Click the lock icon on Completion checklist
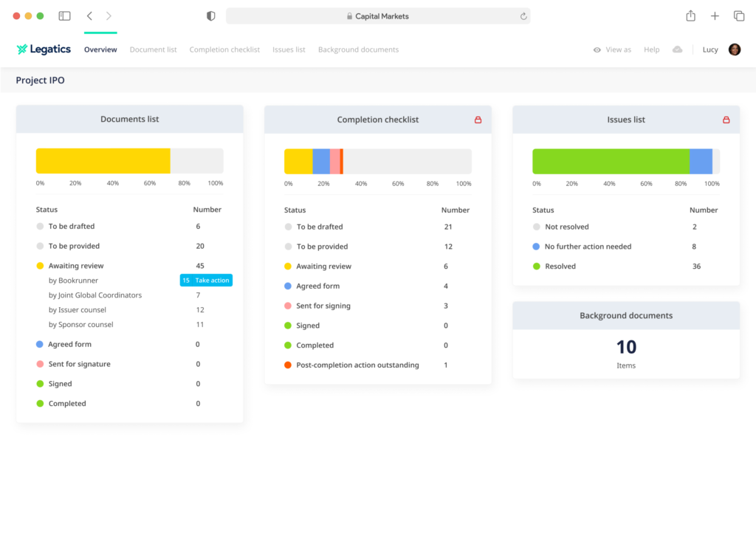This screenshot has width=756, height=550. pyautogui.click(x=478, y=120)
